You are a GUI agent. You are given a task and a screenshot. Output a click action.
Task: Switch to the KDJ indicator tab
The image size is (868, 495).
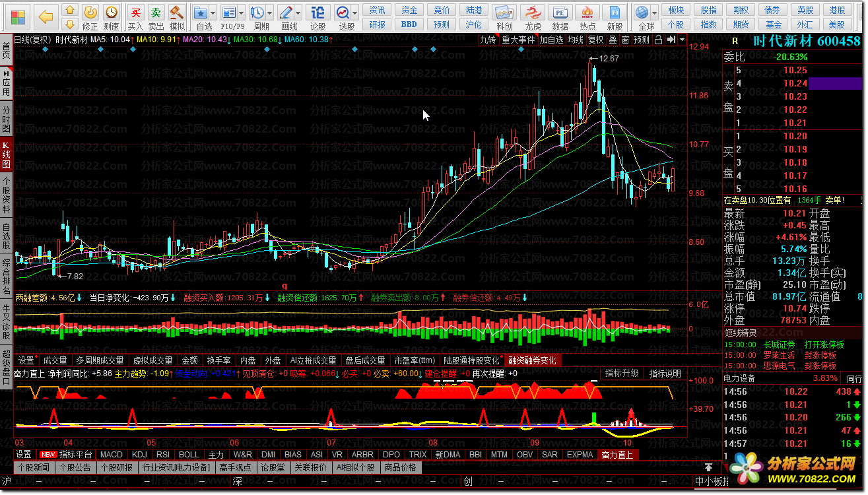(x=139, y=455)
